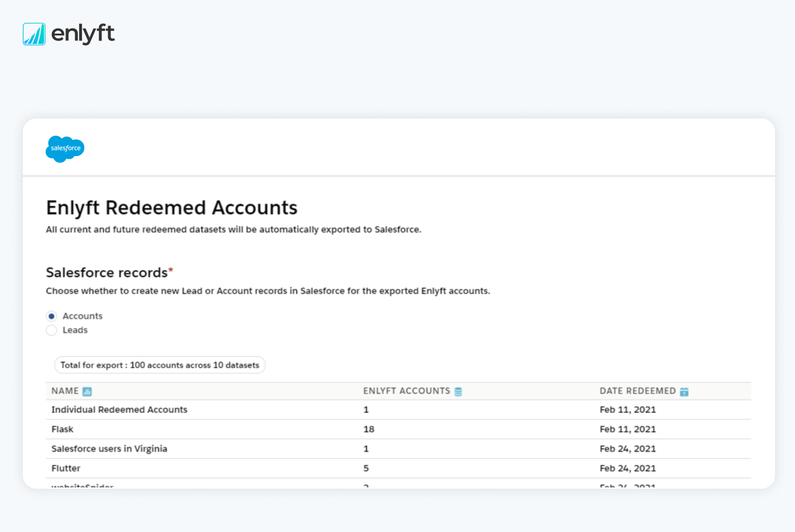Click the red asterisk next to Salesforce records

(171, 269)
